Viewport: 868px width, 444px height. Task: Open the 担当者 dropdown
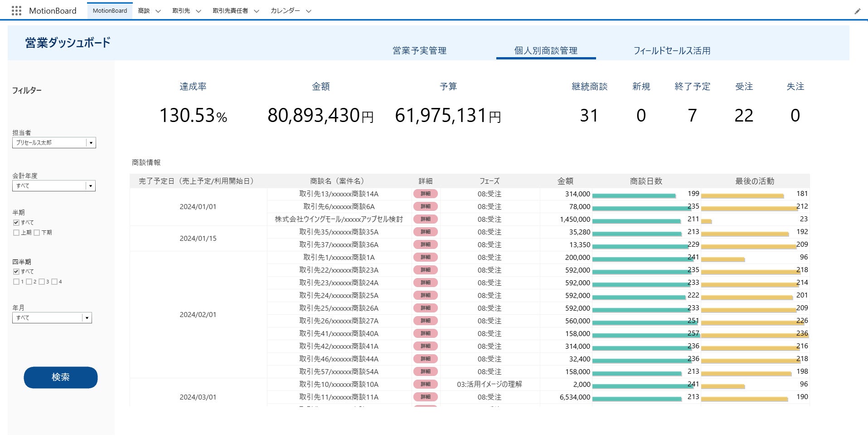91,143
